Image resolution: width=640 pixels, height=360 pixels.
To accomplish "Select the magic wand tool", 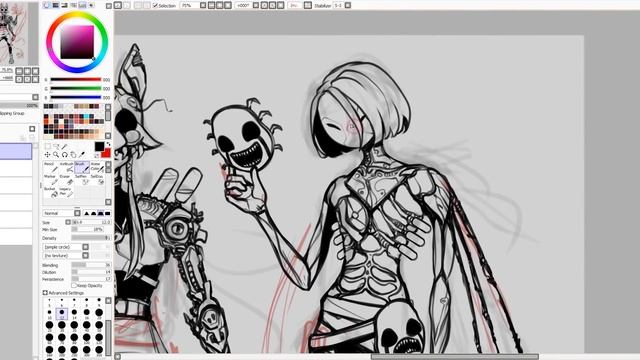I will pos(64,146).
